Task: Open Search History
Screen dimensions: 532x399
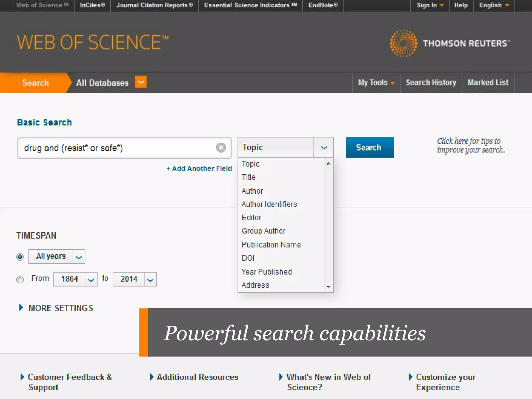Action: 431,83
